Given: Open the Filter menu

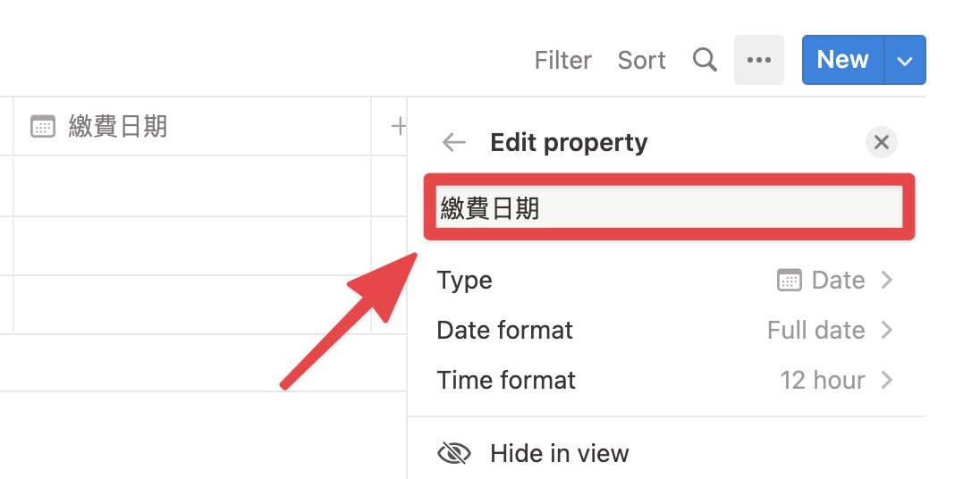Looking at the screenshot, I should coord(562,60).
